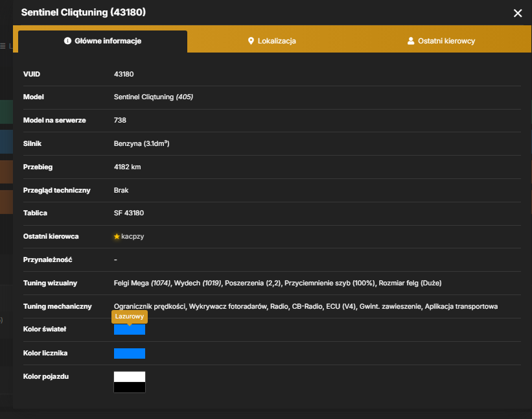532x419 pixels.
Task: Click the blue Kolor licznika swatch
Action: pos(129,353)
